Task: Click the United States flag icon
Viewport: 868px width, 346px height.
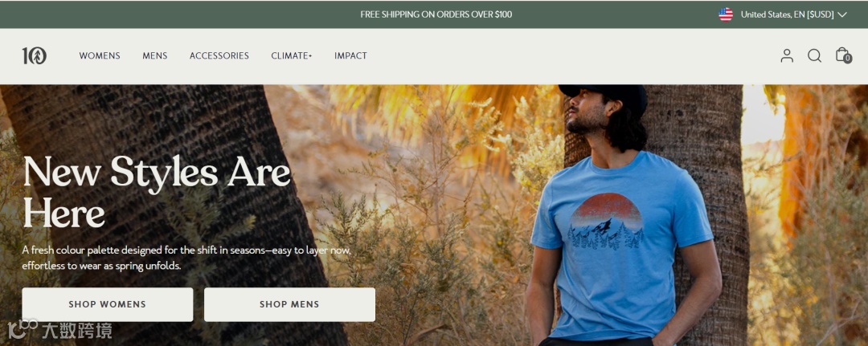Action: pos(726,14)
